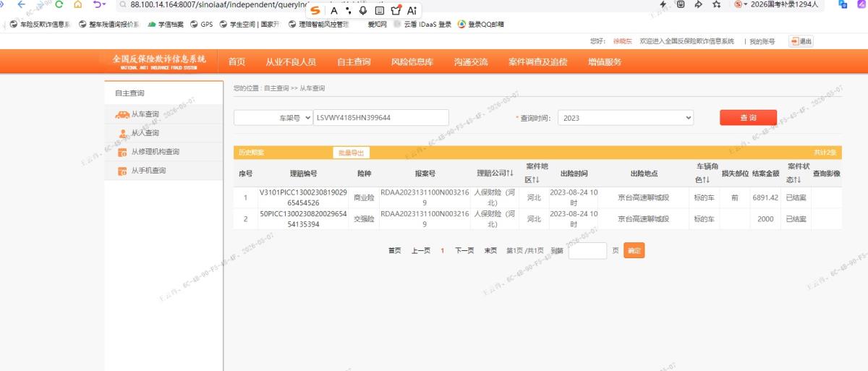Click the translate icon at top right
Screen dimensions: 868x371
[843, 4]
